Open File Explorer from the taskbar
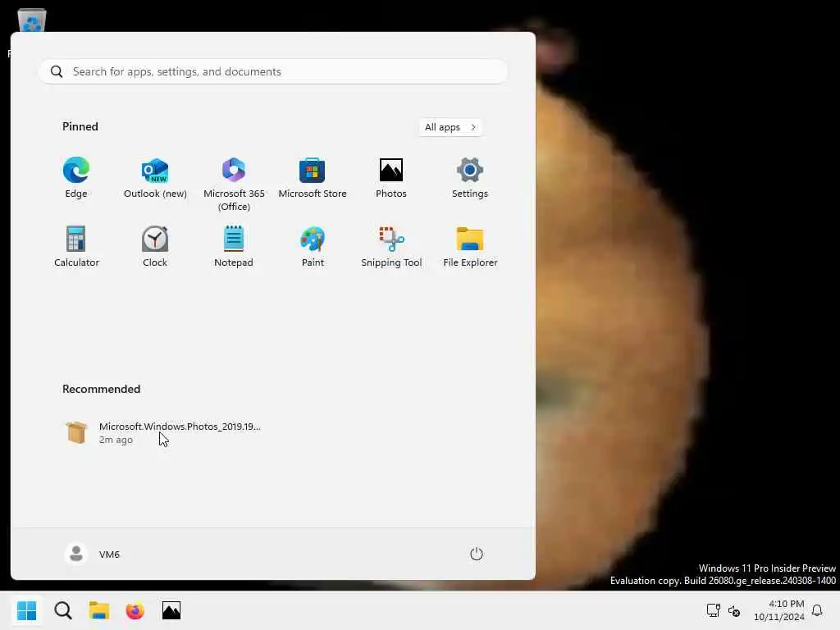840x630 pixels. click(x=99, y=610)
